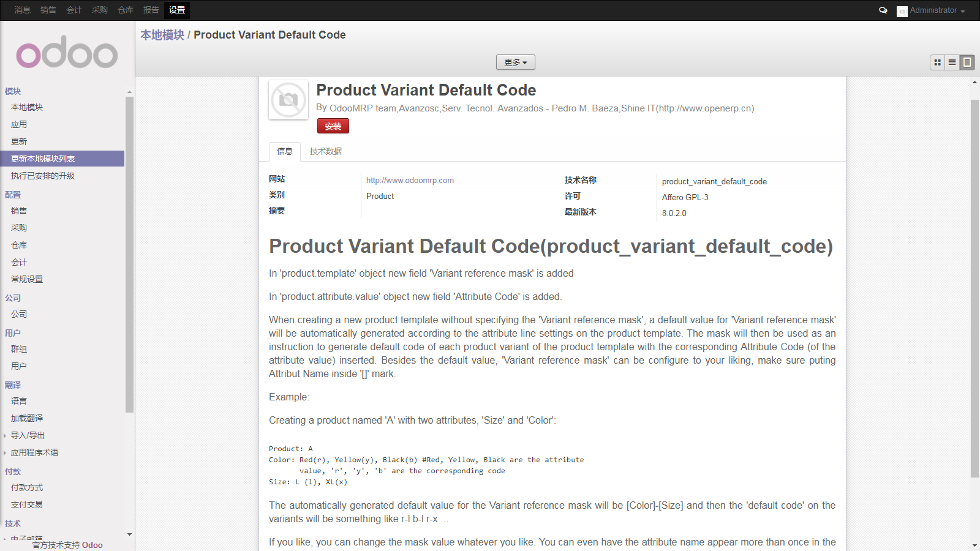Screen dimensions: 980x551
Task: Click the 8.0.2.0 version value
Action: pos(674,214)
